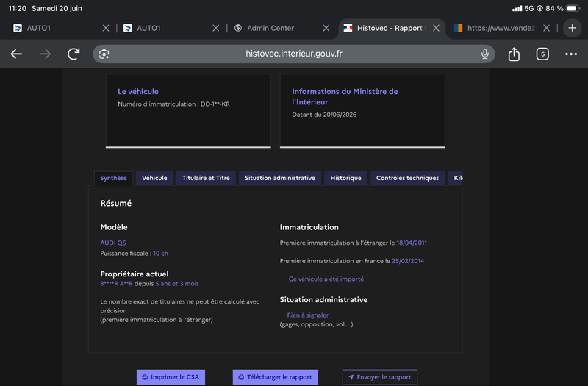Open the Historique tab
Image resolution: width=588 pixels, height=386 pixels.
coord(345,178)
